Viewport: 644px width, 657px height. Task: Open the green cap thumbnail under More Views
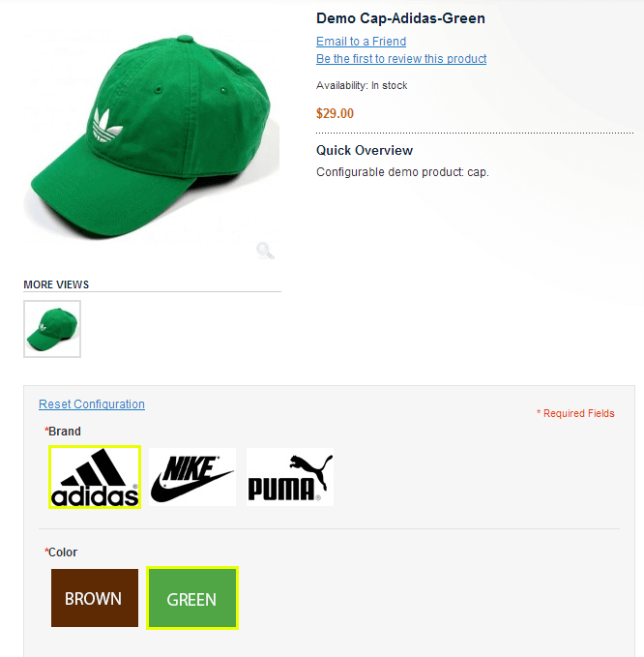tap(52, 329)
